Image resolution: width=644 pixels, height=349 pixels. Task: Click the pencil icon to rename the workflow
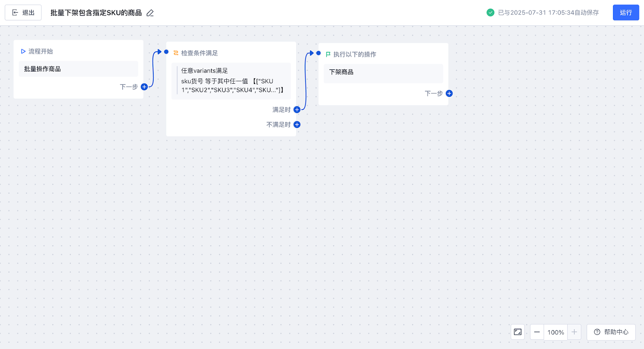pyautogui.click(x=150, y=13)
